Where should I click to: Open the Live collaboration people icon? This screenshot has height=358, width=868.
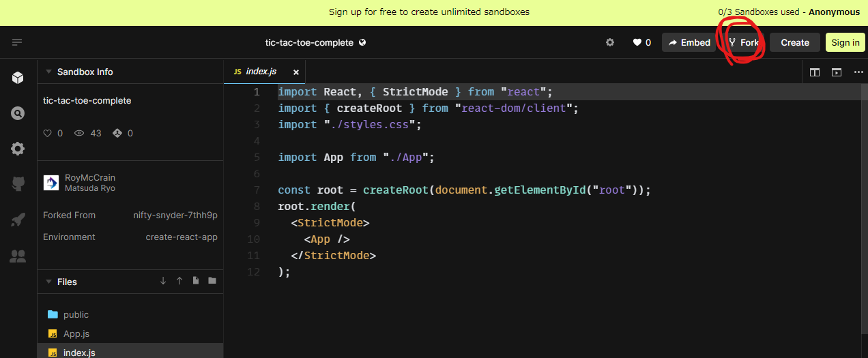click(x=18, y=256)
